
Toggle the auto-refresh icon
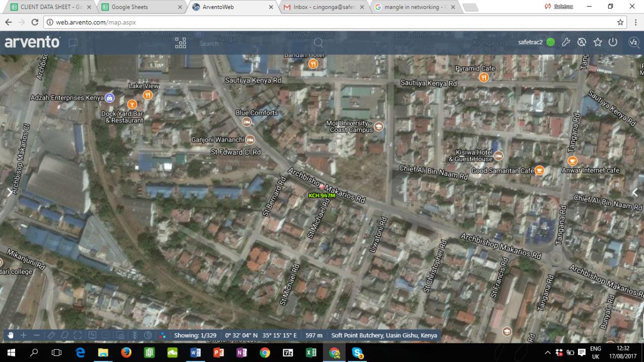582,42
